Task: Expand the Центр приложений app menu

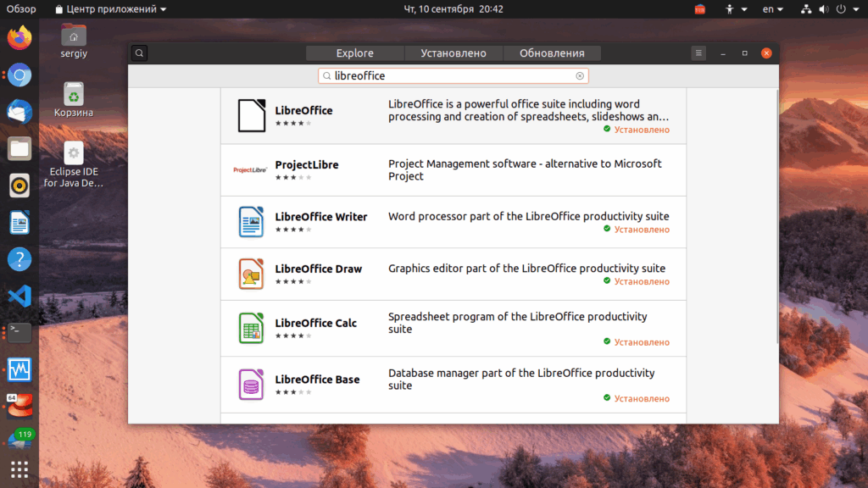Action: (x=111, y=8)
